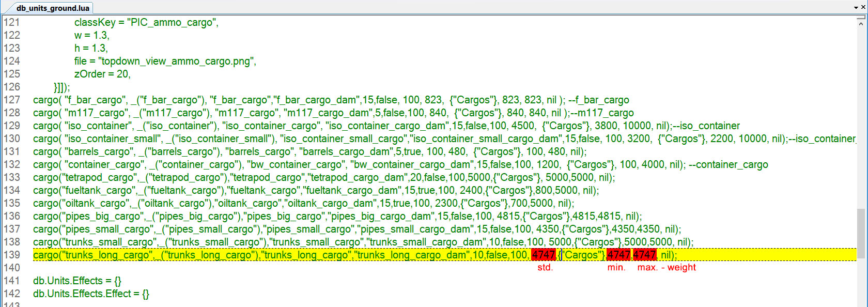Switch to the db_units_ground.lua tab
Screen dimensions: 868x307
pyautogui.click(x=52, y=8)
